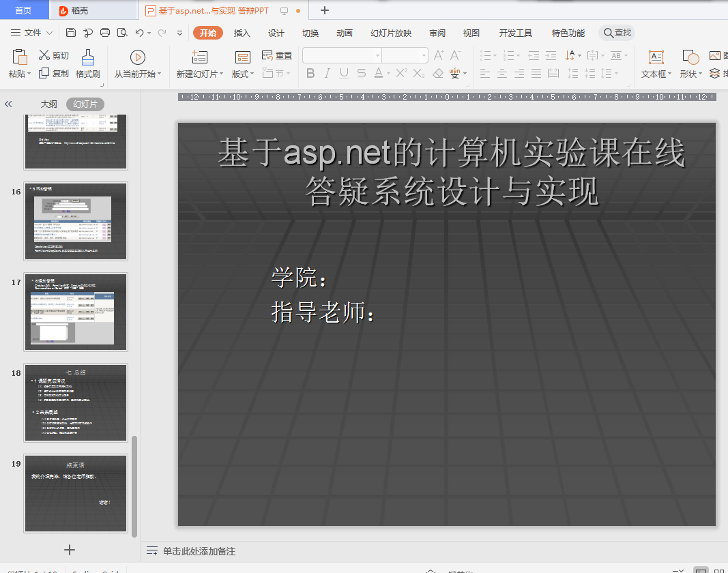
Task: Switch to the Animation tab
Action: (345, 33)
